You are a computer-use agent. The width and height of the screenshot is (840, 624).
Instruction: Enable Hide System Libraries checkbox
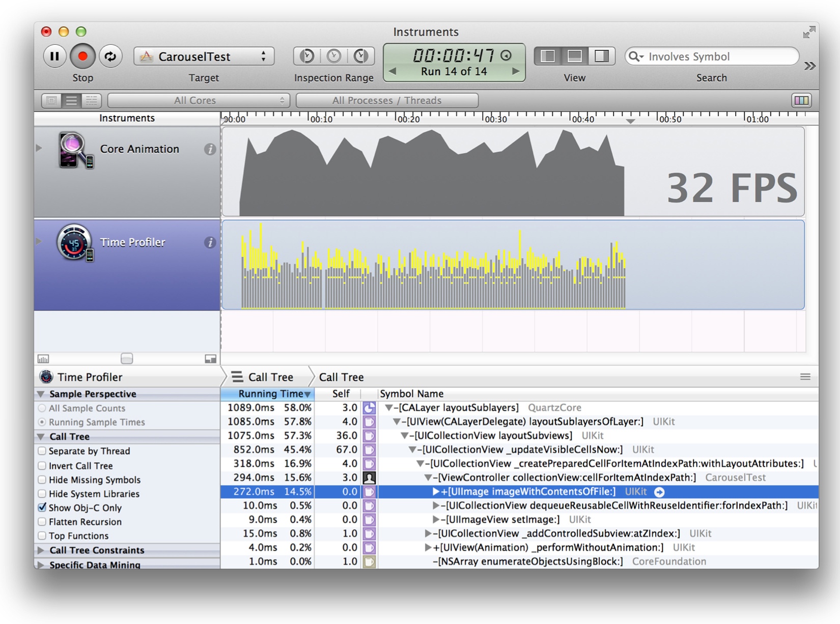point(42,494)
